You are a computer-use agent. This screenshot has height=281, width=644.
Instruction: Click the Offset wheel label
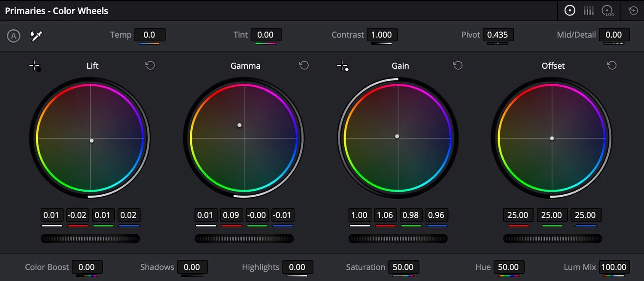(553, 66)
